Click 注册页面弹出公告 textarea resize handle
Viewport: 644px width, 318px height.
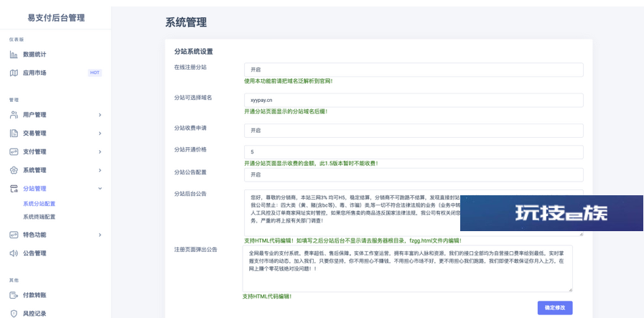[570, 290]
